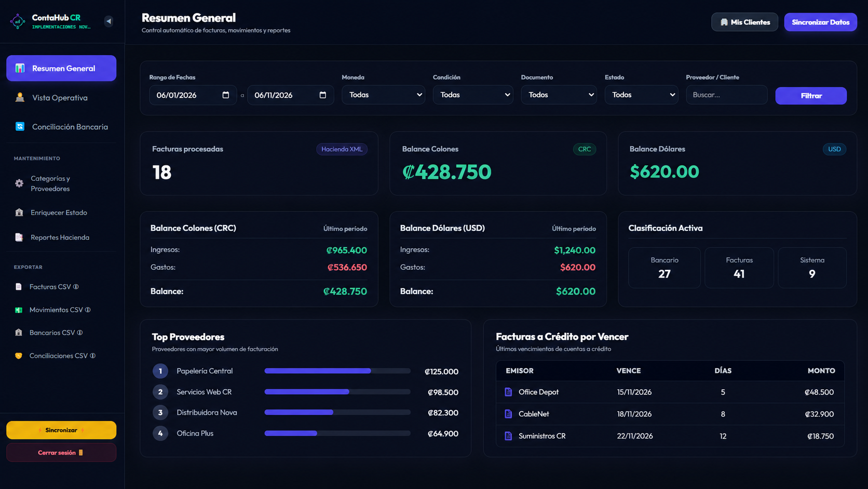Image resolution: width=868 pixels, height=489 pixels.
Task: Open Categorías y Proveedores maintenance
Action: (61, 183)
